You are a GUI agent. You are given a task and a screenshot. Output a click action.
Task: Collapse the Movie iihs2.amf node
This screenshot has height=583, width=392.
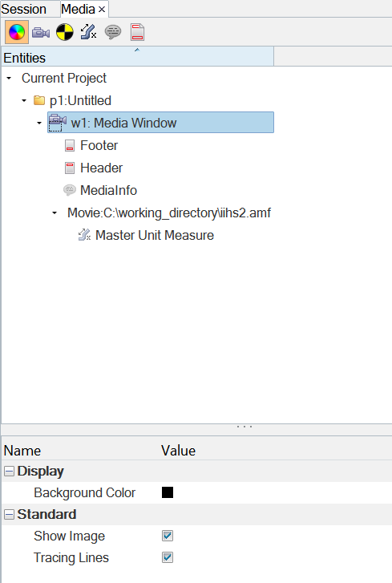[55, 213]
